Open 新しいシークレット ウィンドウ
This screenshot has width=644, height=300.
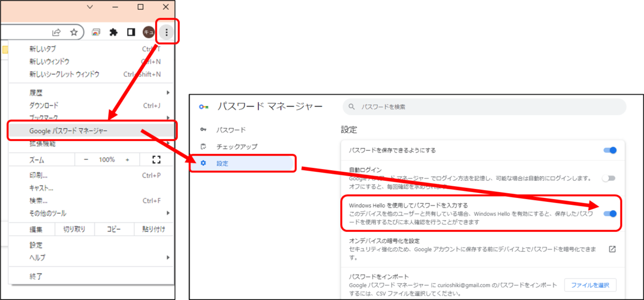[x=92, y=75]
